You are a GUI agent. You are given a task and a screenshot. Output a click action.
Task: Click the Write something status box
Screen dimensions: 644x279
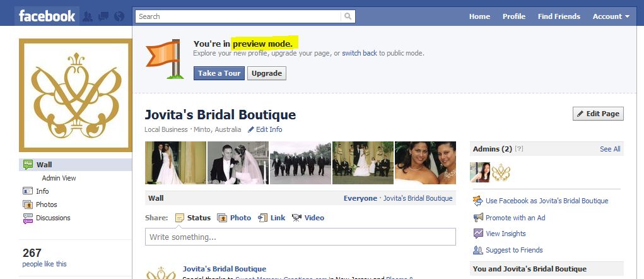pyautogui.click(x=300, y=237)
